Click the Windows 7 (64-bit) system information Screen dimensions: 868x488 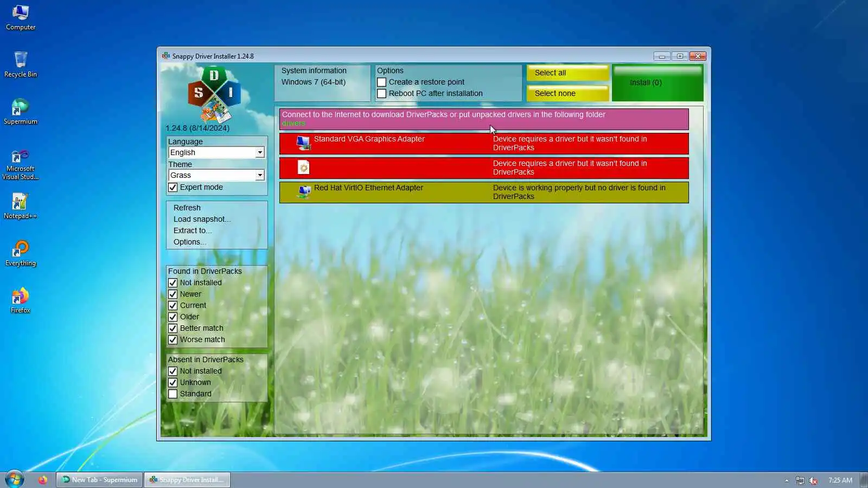(x=314, y=82)
